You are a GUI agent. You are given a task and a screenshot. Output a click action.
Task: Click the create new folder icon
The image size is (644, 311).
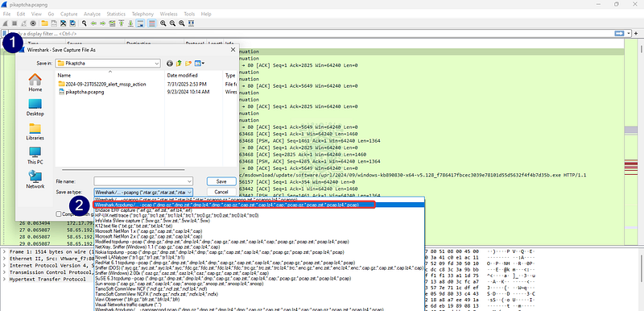click(x=188, y=64)
